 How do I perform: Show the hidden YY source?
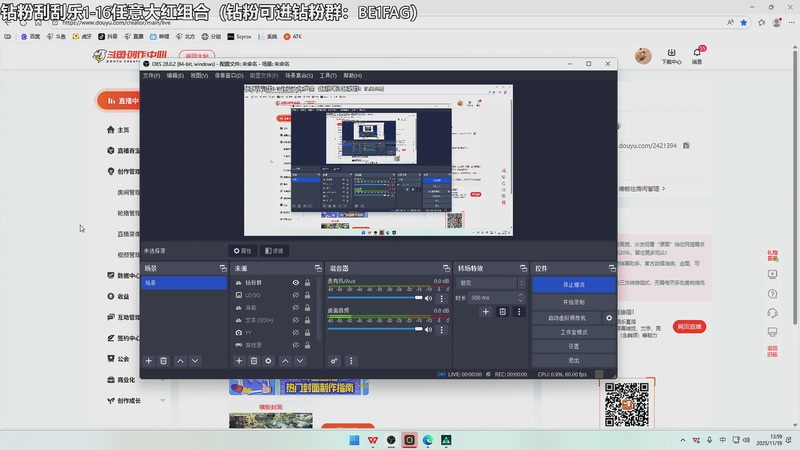pos(296,333)
